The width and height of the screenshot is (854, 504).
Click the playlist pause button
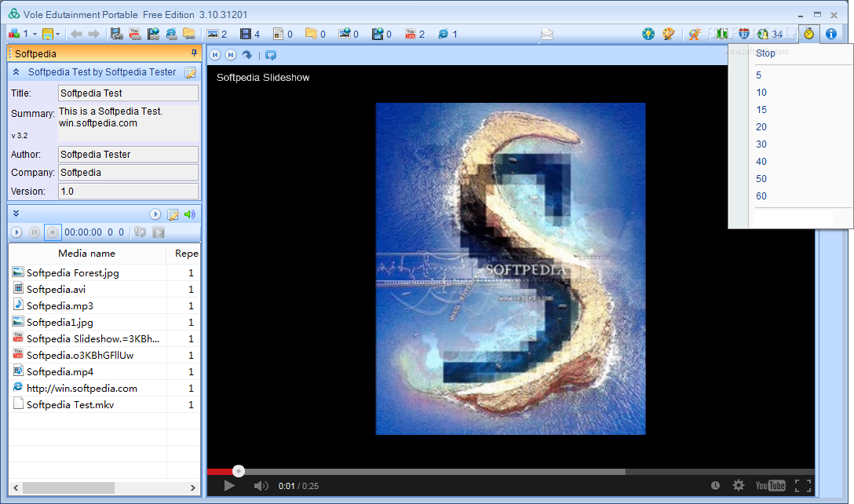pyautogui.click(x=35, y=232)
